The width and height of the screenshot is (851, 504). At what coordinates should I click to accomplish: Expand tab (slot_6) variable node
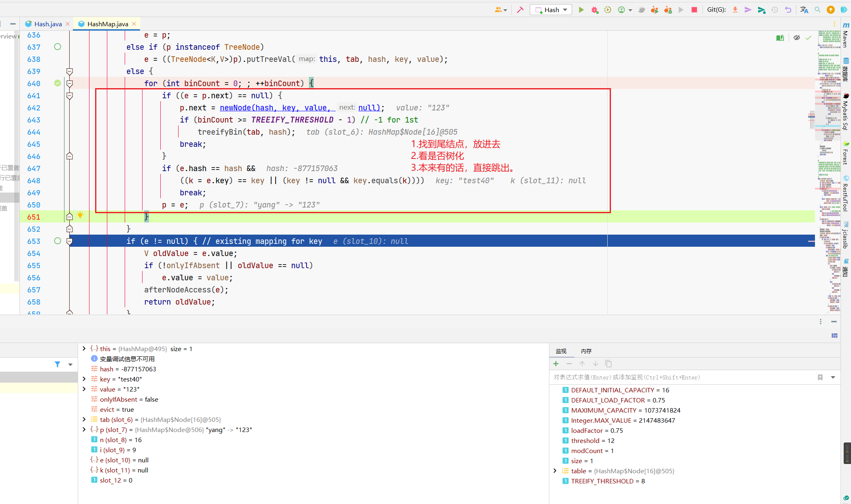pyautogui.click(x=84, y=419)
